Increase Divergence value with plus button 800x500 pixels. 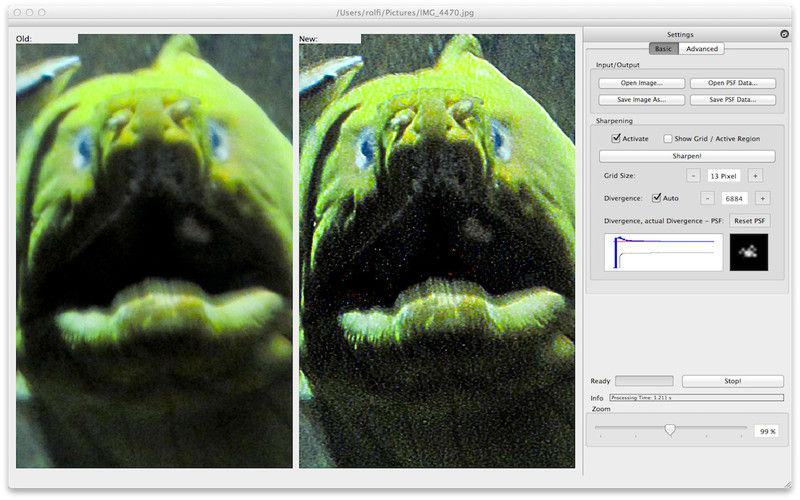coord(761,198)
